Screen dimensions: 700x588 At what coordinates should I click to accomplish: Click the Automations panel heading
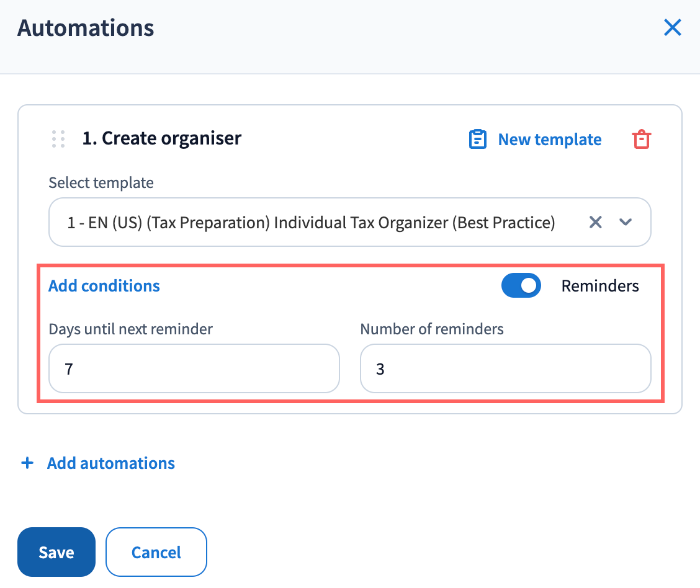pyautogui.click(x=86, y=28)
